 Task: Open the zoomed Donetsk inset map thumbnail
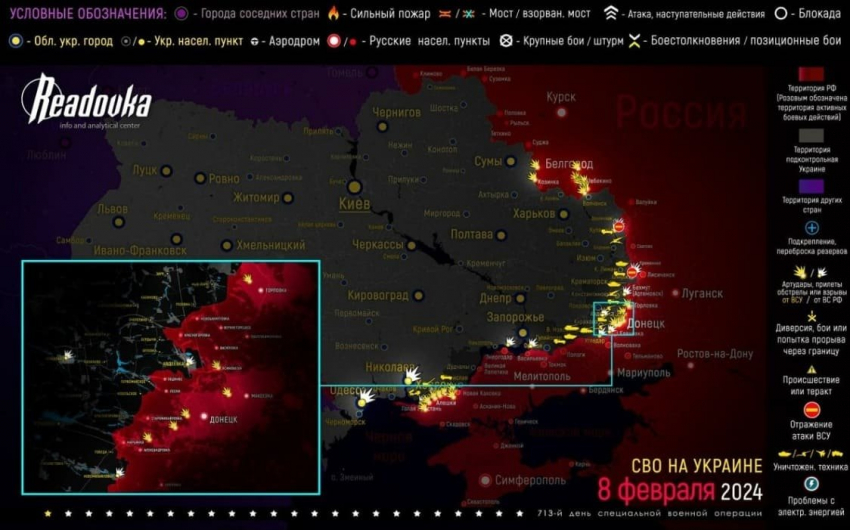click(170, 377)
